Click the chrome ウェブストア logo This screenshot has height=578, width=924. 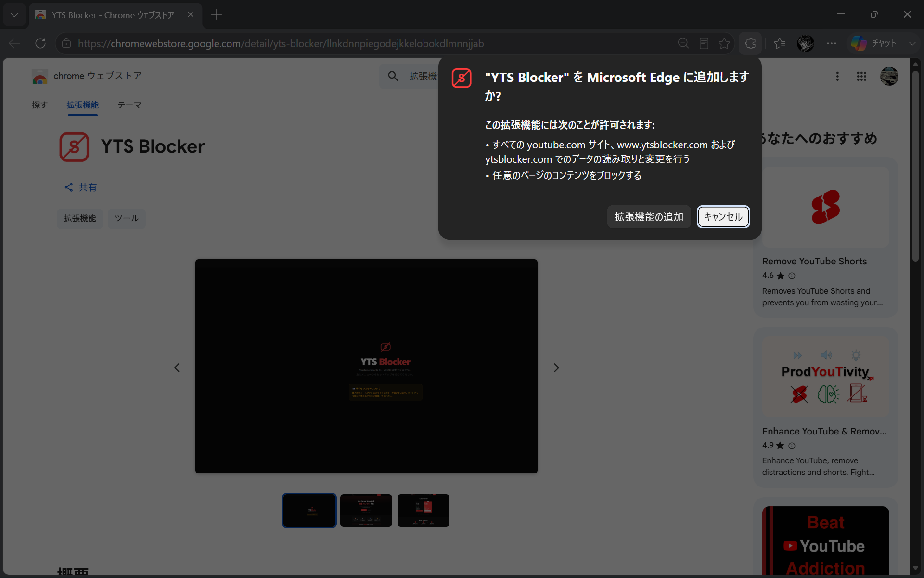pyautogui.click(x=87, y=76)
